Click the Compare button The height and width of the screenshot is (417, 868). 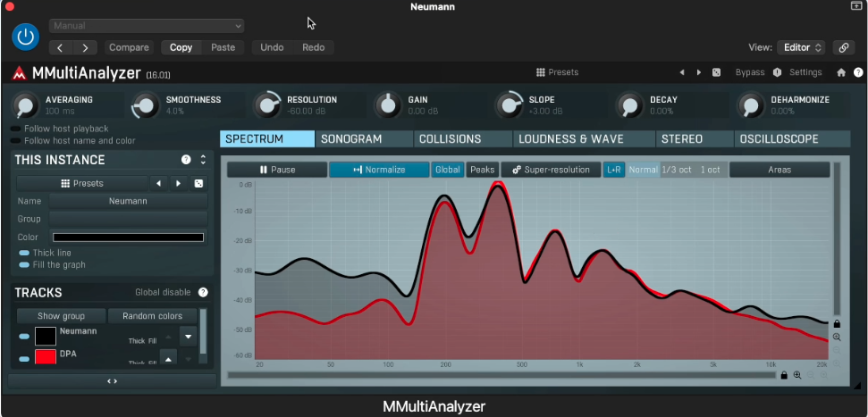point(129,47)
